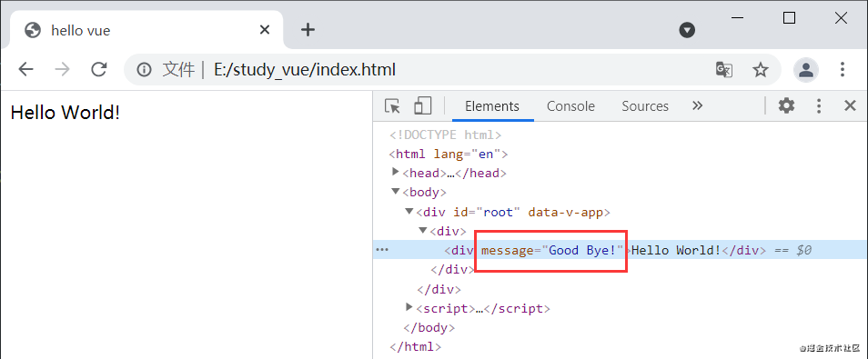Open DevTools settings gear
This screenshot has height=359, width=868.
coord(787,105)
